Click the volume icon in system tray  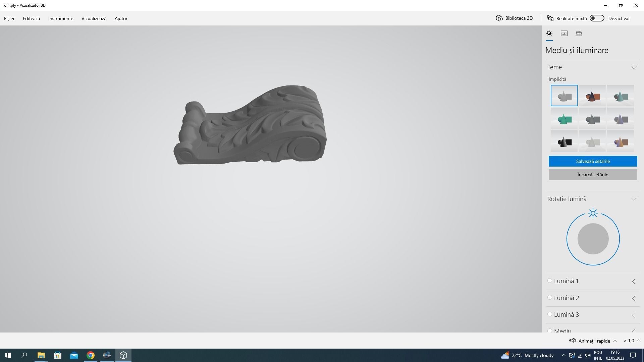point(588,355)
